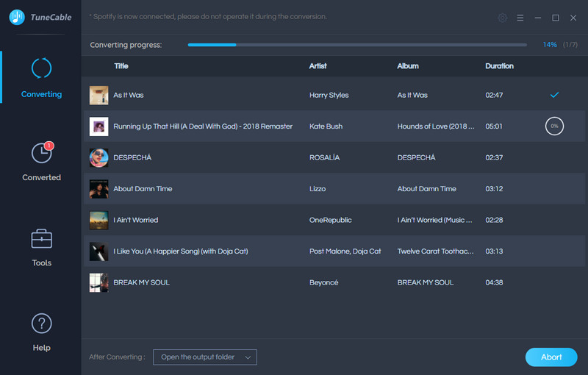Select I Like You (A Happier Song) title

point(181,251)
